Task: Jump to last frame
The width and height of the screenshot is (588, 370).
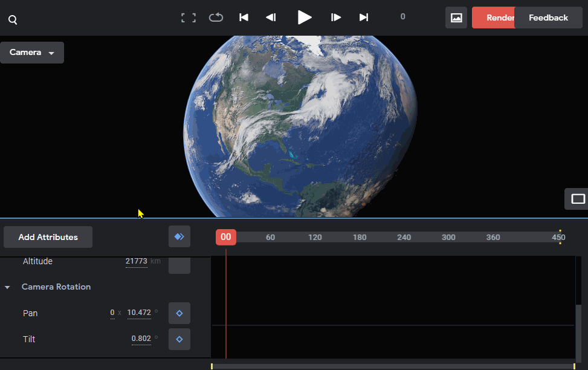Action: click(x=363, y=18)
